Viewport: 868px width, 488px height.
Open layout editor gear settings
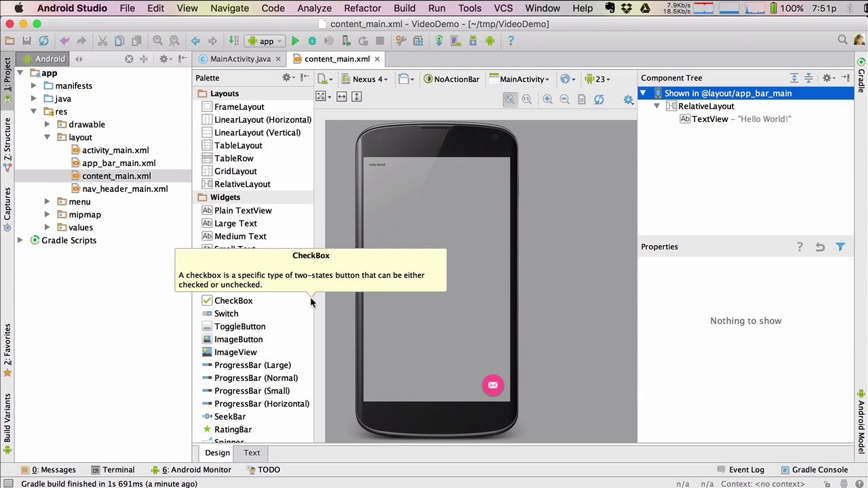pos(629,100)
